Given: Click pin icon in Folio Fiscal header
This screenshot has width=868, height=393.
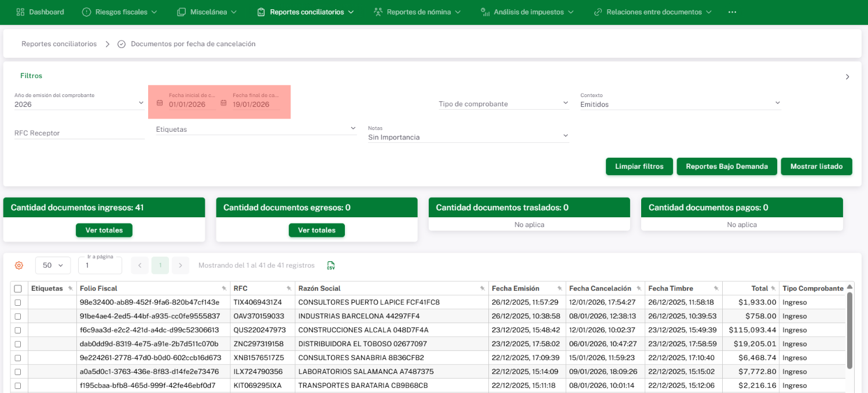Looking at the screenshot, I should [224, 288].
